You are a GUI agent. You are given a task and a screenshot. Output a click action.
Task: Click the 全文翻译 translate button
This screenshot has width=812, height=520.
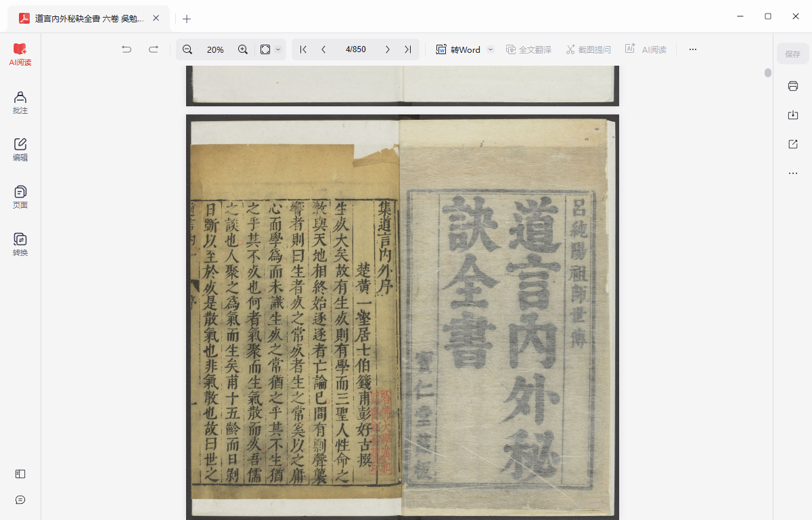click(x=528, y=49)
